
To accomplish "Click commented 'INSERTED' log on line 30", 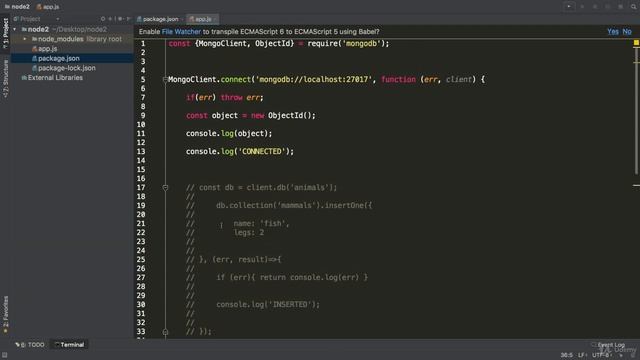I will click(268, 304).
